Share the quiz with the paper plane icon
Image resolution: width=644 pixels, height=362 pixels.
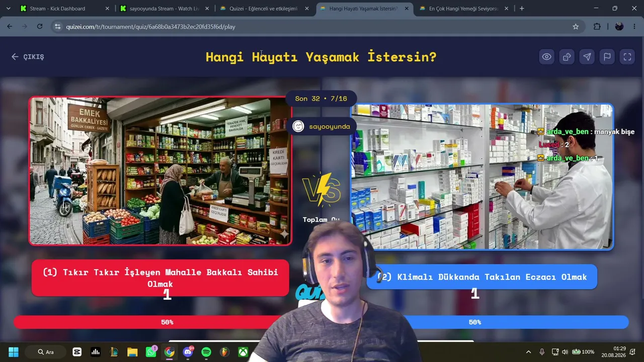click(x=587, y=57)
